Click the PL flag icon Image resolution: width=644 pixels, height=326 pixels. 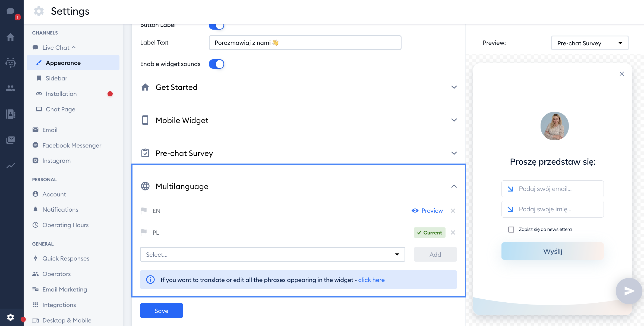click(x=144, y=233)
